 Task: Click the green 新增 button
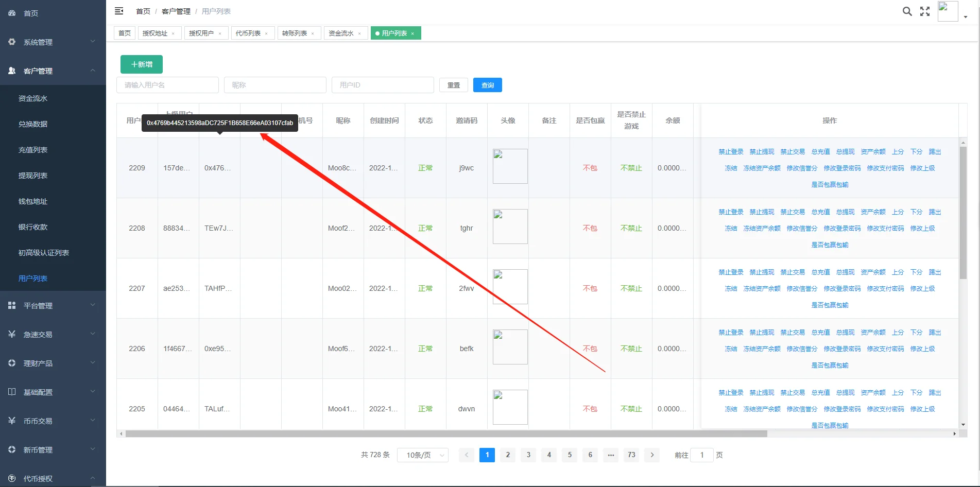coord(142,64)
